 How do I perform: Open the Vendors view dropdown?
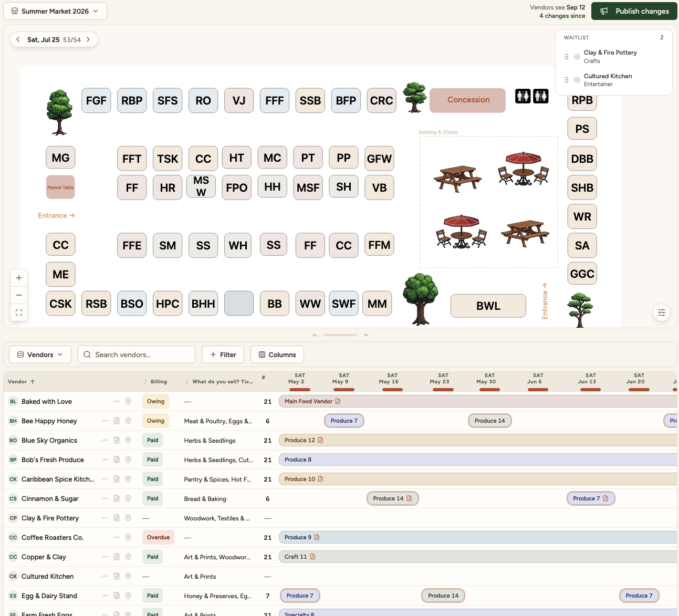(x=40, y=354)
